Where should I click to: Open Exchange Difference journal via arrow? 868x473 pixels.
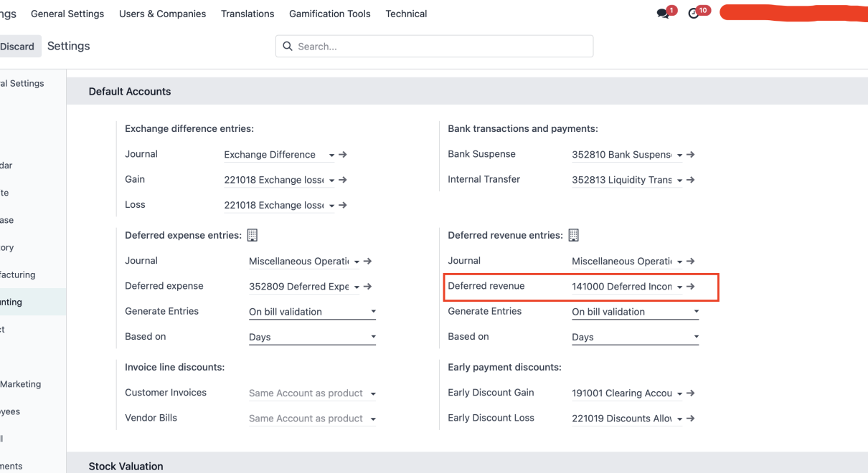coord(343,155)
